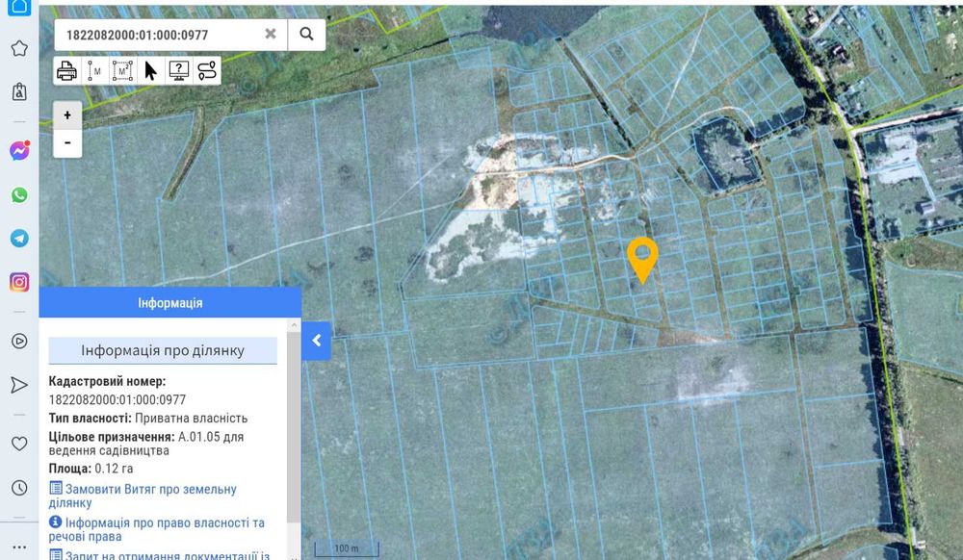Open Замовити Витяг про земельну ділянку link
Viewport: 963px width, 560px height.
[143, 496]
